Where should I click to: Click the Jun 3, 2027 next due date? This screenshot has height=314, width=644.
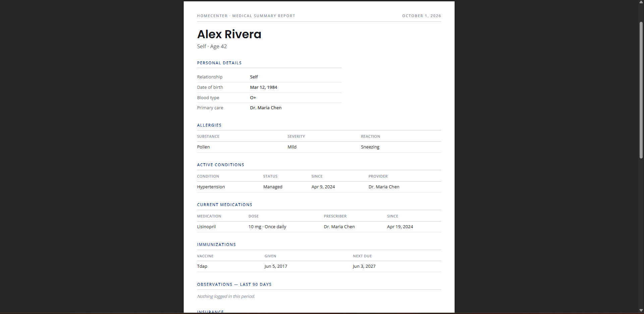click(x=364, y=266)
